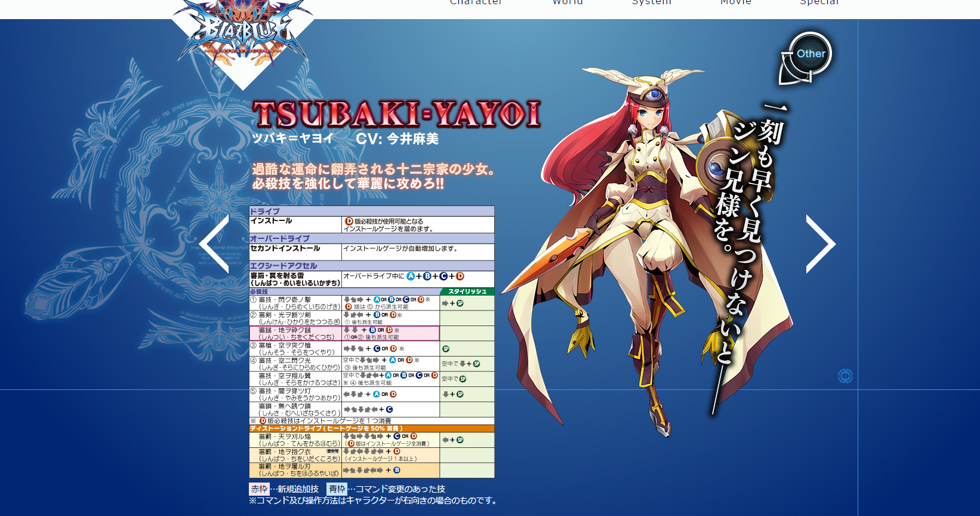Click the (インストールゲージ１本以上) note

click(x=381, y=459)
